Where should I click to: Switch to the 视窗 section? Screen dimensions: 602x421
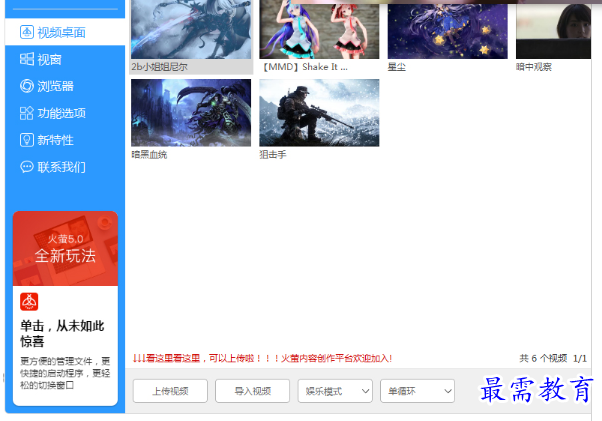65,59
